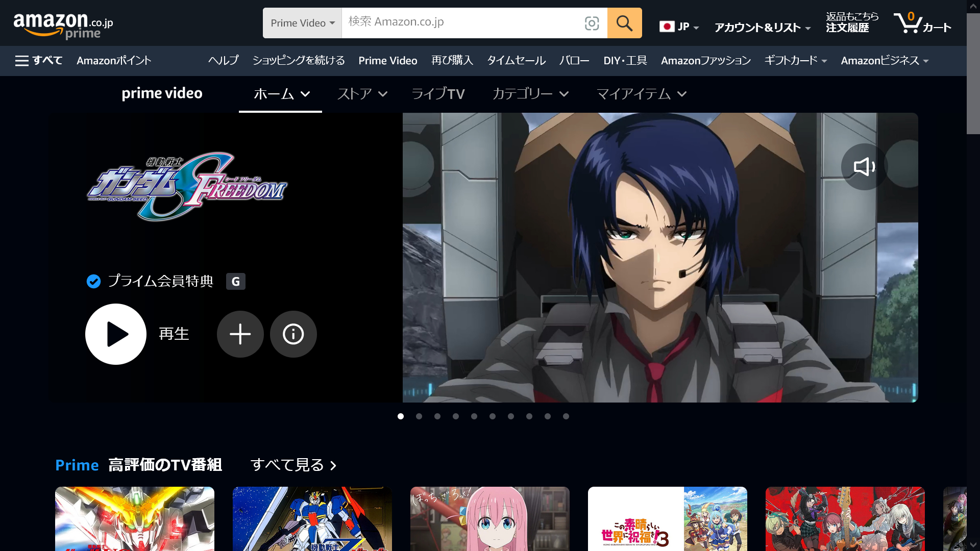Viewport: 980px width, 551px height.
Task: Click the orange search magnifier button
Action: click(x=624, y=23)
